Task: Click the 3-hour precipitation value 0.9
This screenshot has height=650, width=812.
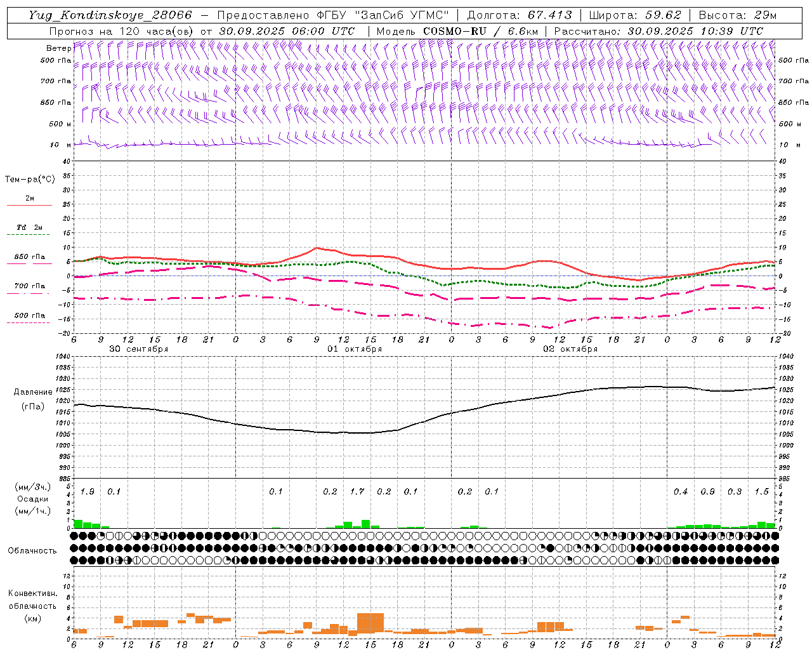Action: pyautogui.click(x=707, y=492)
